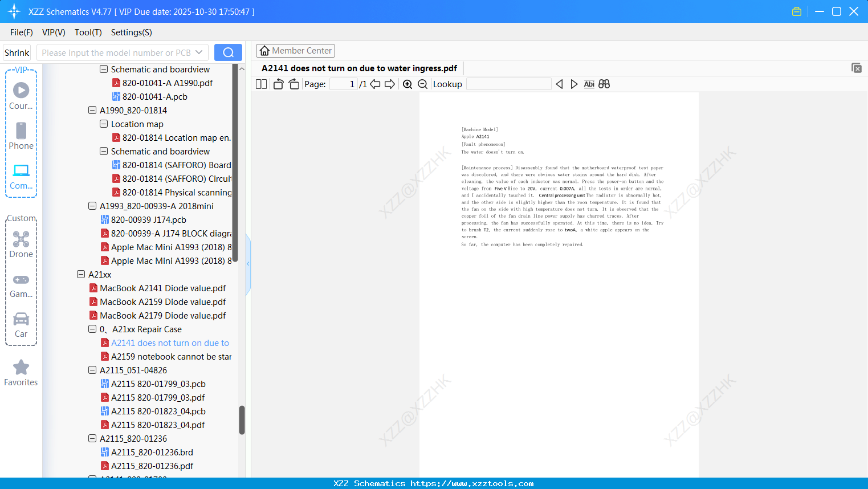This screenshot has height=489, width=868.
Task: Open the File(F) menu
Action: (x=22, y=32)
